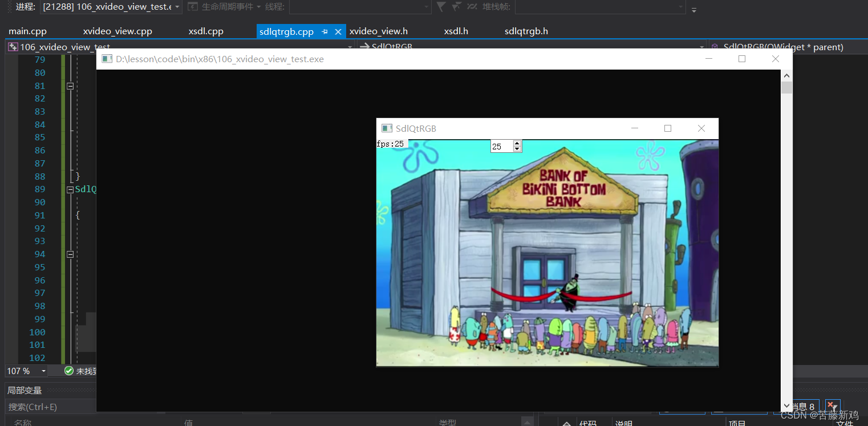Click the green no-issues check status icon

(69, 371)
